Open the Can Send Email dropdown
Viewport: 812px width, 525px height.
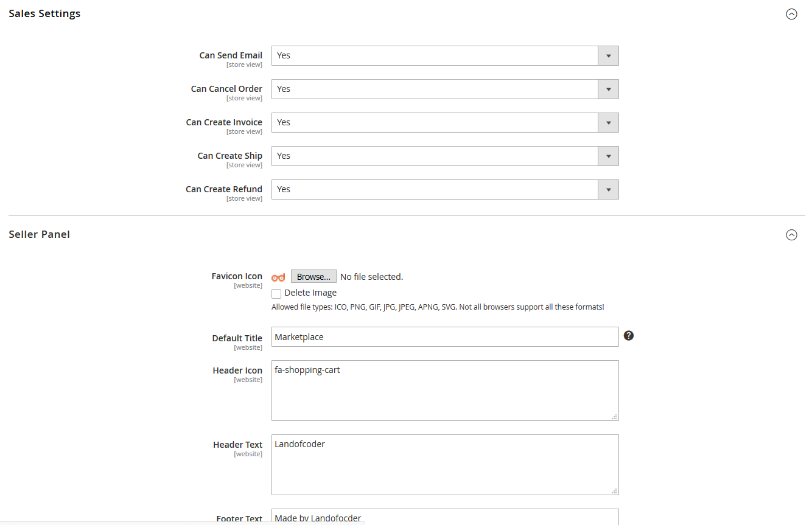[x=444, y=55]
